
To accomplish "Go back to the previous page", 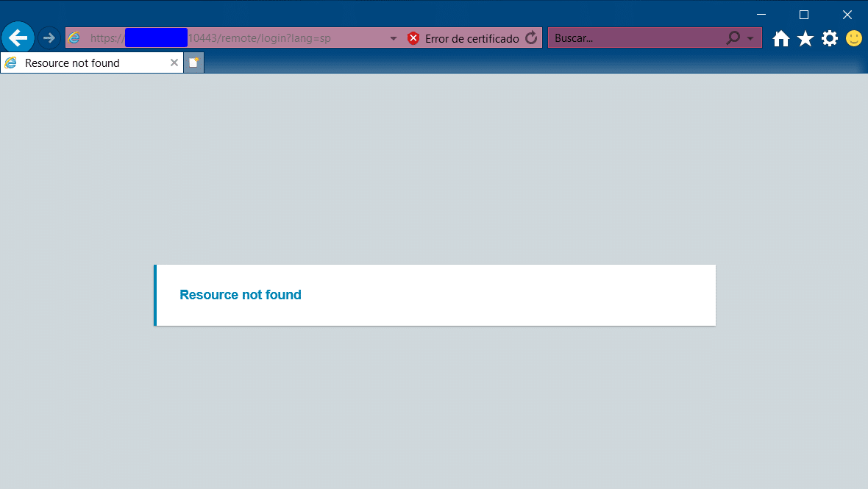I will (18, 38).
